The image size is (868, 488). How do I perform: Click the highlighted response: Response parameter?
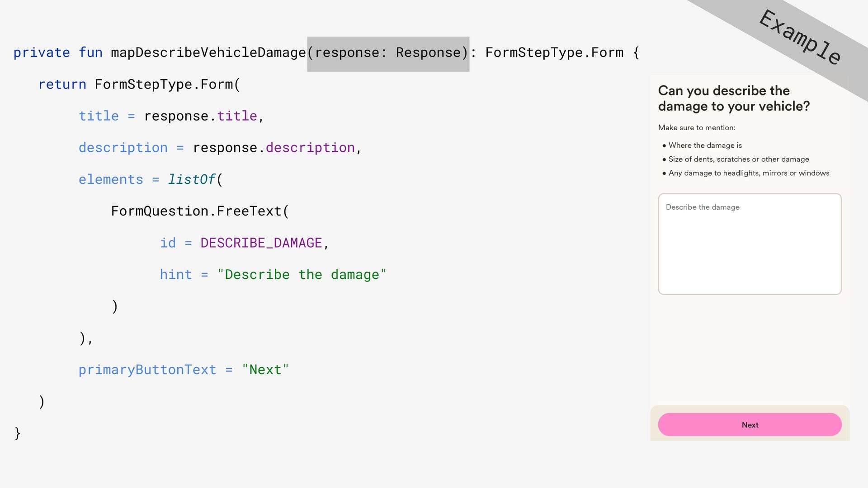388,53
